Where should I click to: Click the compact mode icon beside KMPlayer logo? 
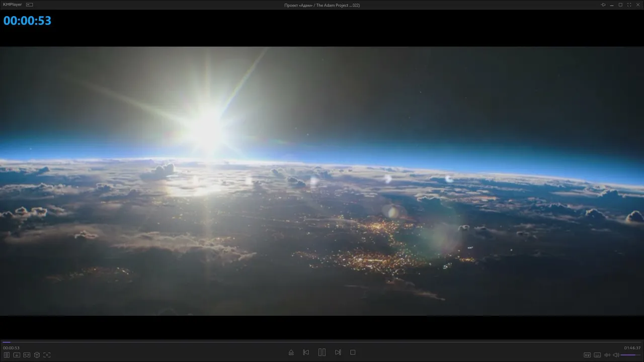[x=29, y=5]
